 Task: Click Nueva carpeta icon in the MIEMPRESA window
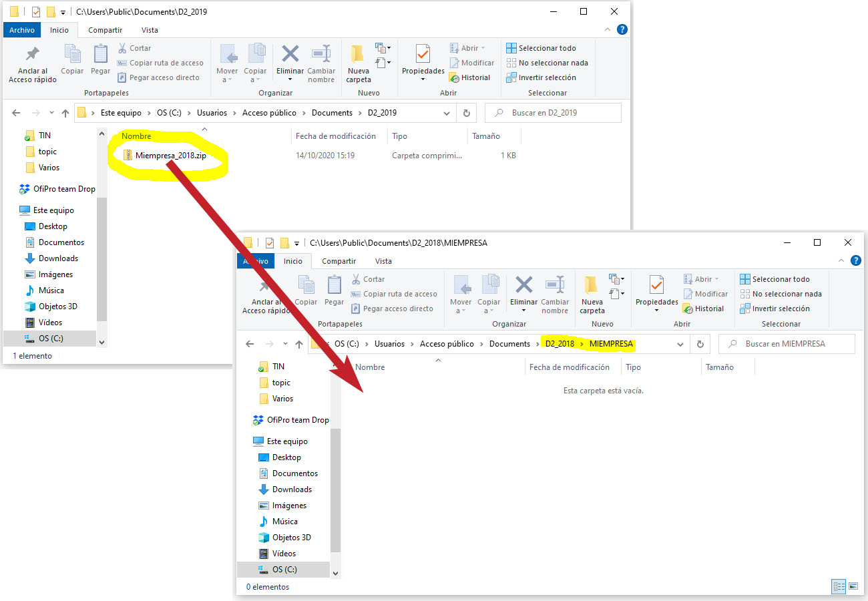coord(592,287)
